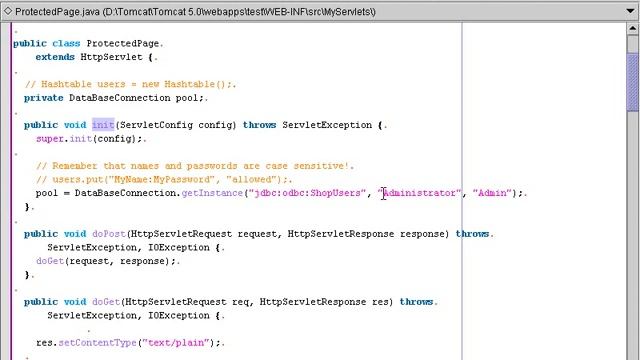Click 'HttpServletRequest request' parameter in doPost
Image resolution: width=640 pixels, height=360 pixels.
click(x=204, y=234)
